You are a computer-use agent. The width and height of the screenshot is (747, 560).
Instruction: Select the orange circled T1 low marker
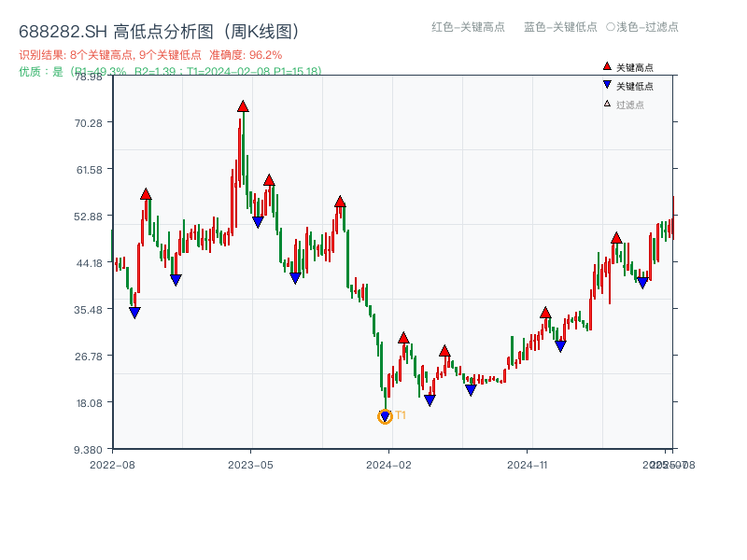pyautogui.click(x=385, y=417)
